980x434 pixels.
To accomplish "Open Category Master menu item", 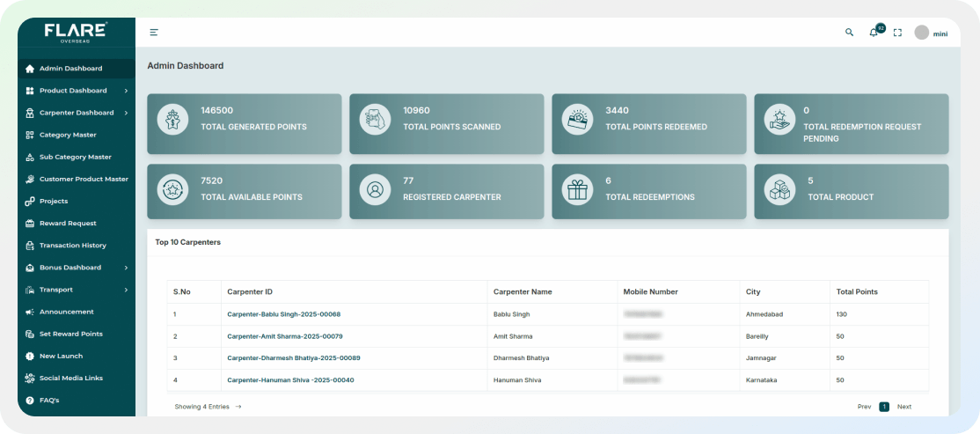I will (77, 135).
